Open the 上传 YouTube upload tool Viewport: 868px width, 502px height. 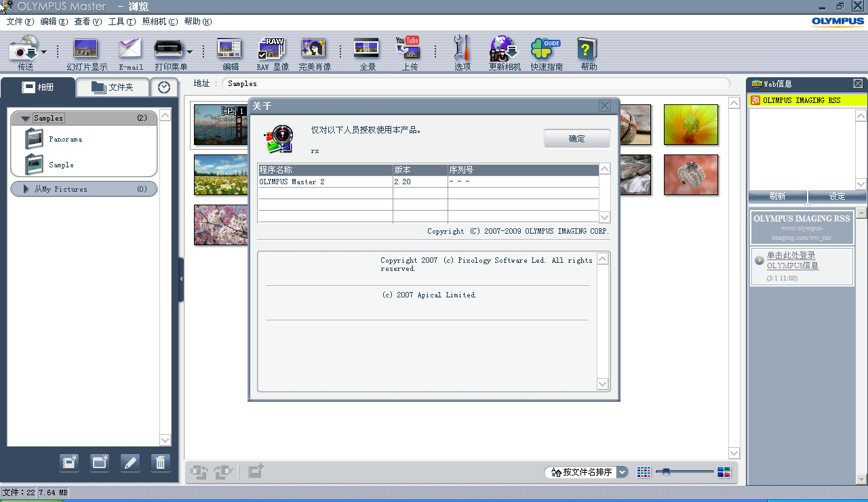click(x=408, y=48)
